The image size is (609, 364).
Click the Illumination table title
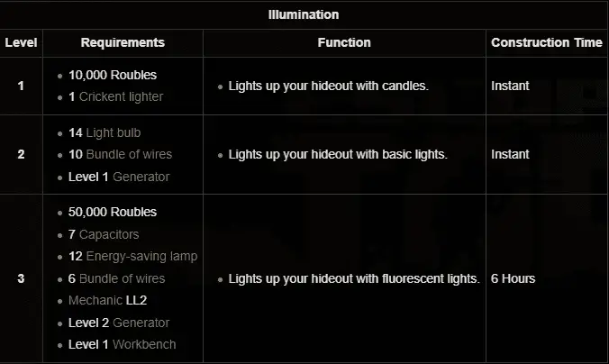coord(304,14)
